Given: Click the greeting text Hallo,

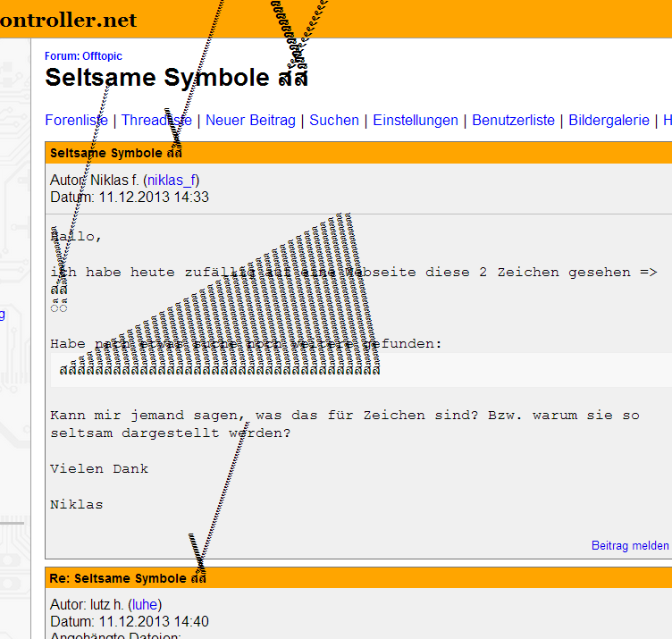Looking at the screenshot, I should pyautogui.click(x=76, y=237).
